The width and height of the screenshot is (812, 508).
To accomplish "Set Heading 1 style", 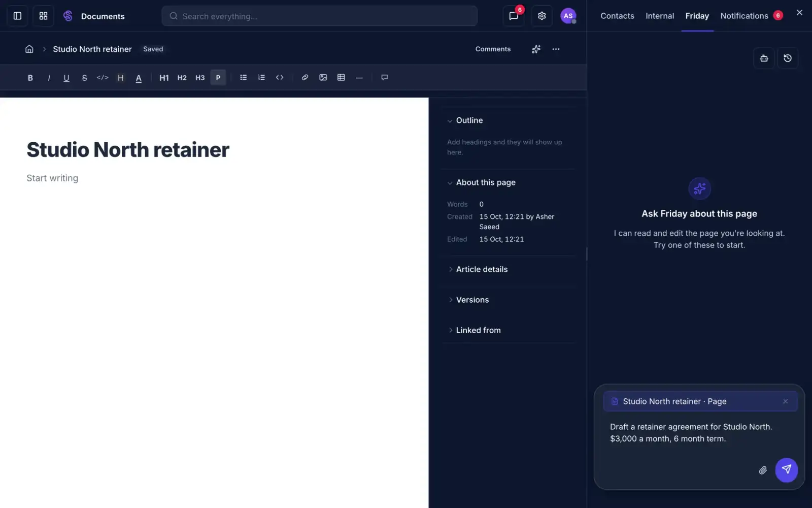I will tap(164, 78).
